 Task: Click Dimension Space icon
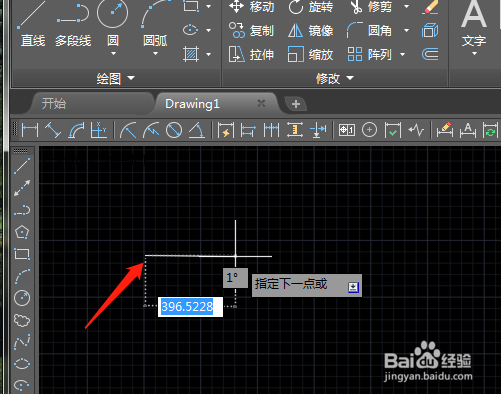[x=295, y=130]
